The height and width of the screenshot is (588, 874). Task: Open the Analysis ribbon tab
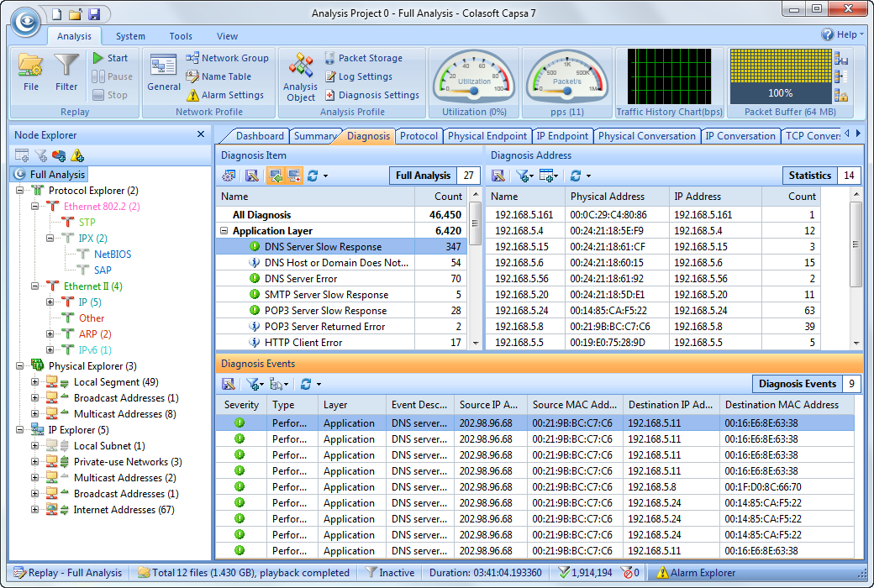[74, 36]
